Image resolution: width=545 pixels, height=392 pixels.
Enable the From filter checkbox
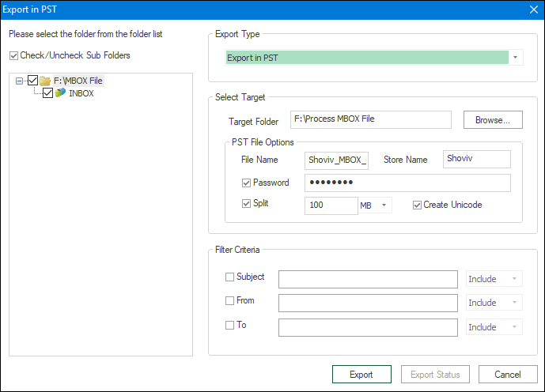click(229, 300)
